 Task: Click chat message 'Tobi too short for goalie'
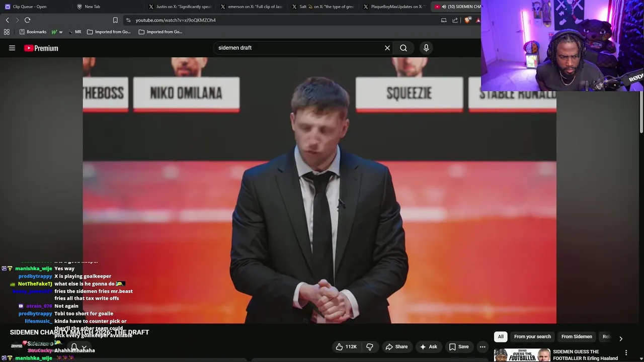tap(84, 313)
